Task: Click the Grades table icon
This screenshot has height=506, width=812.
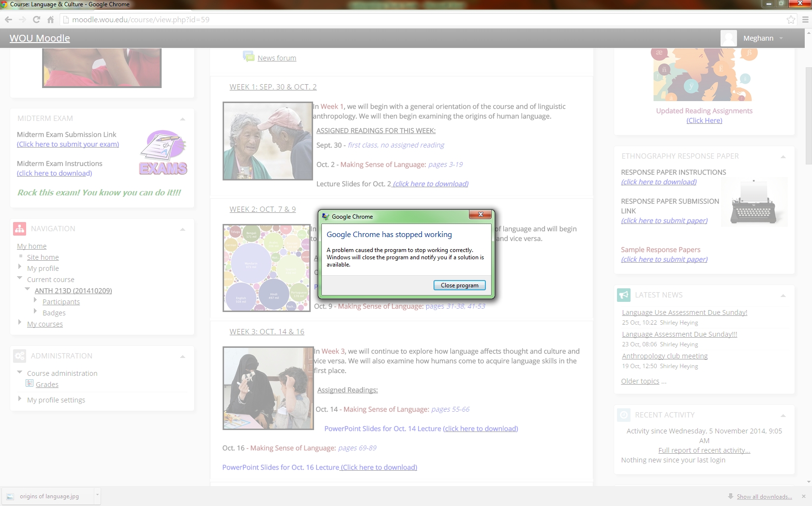Action: point(30,384)
